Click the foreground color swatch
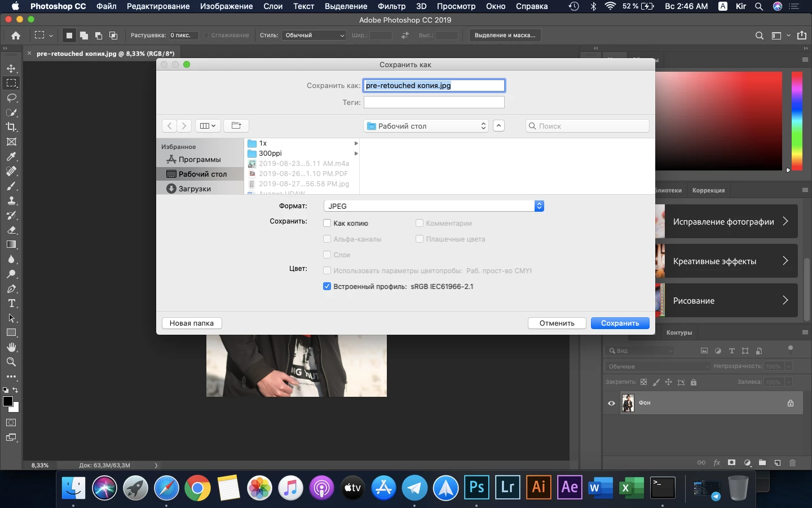Image resolution: width=812 pixels, height=508 pixels. coord(8,401)
